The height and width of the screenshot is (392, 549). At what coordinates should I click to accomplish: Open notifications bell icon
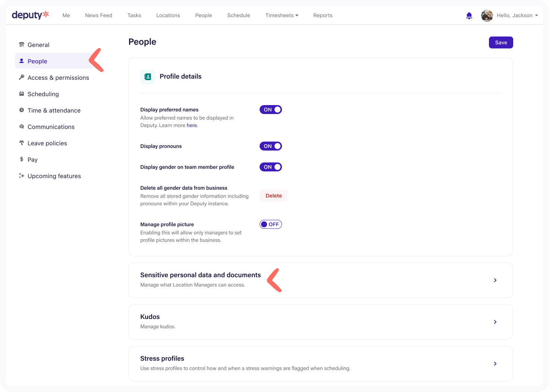(469, 16)
